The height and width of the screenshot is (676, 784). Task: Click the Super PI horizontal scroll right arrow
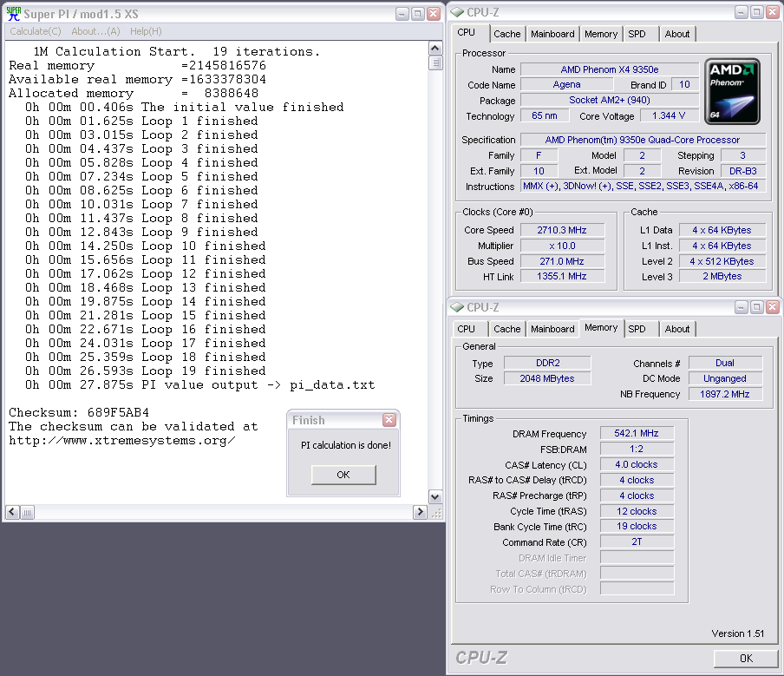coord(420,512)
